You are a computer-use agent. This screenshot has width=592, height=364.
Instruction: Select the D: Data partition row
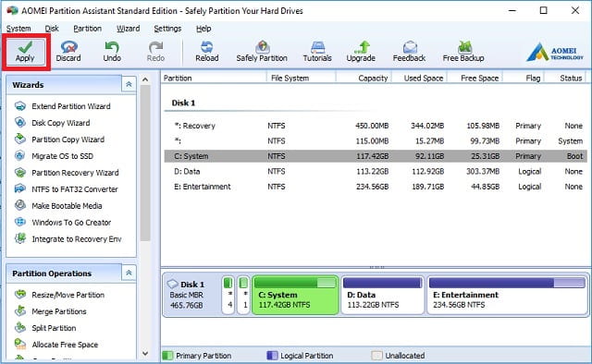[x=376, y=172]
